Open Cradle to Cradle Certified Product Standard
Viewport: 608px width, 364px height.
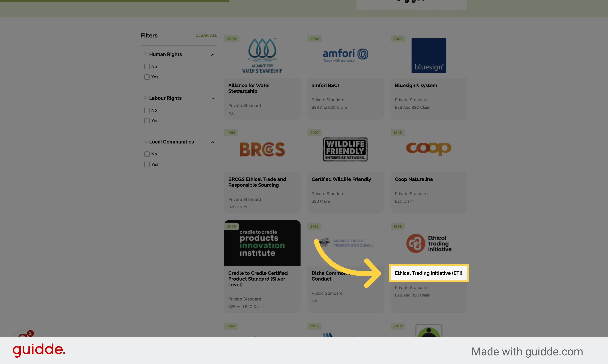pyautogui.click(x=258, y=279)
